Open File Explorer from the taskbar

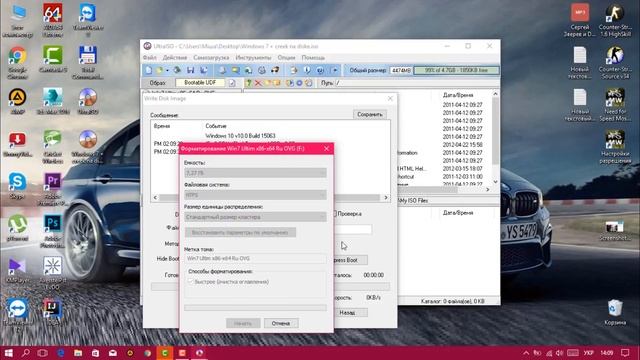78,353
